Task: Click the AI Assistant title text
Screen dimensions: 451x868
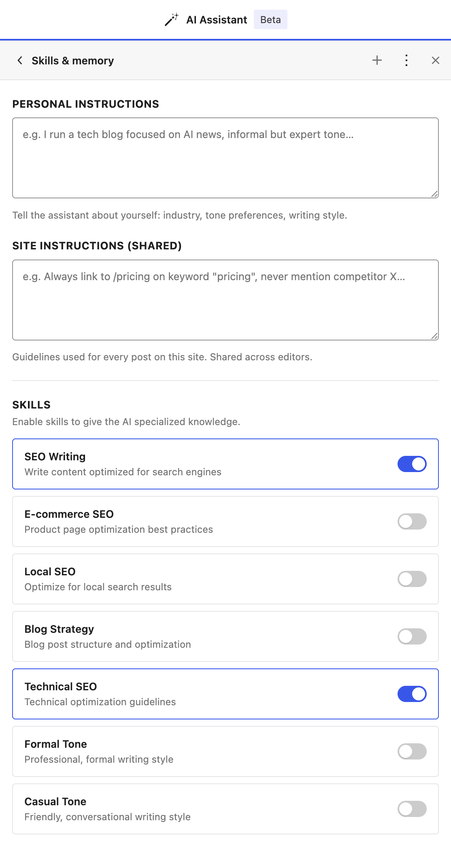Action: point(217,20)
